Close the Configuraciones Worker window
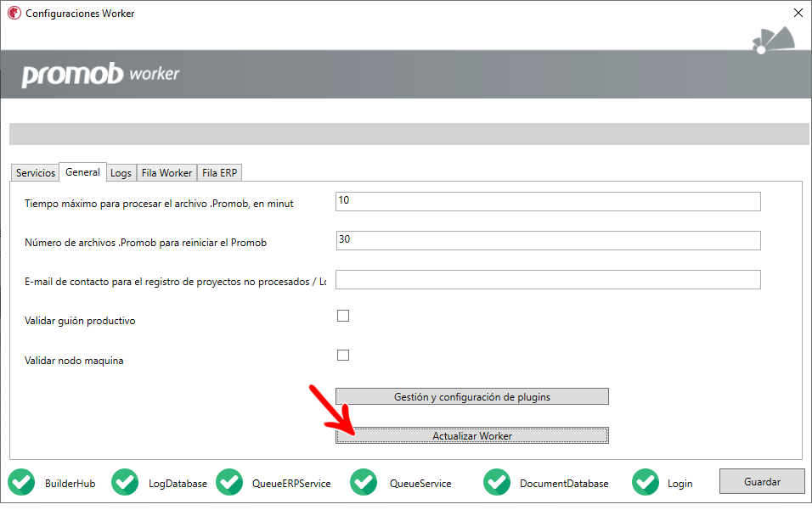 tap(798, 13)
